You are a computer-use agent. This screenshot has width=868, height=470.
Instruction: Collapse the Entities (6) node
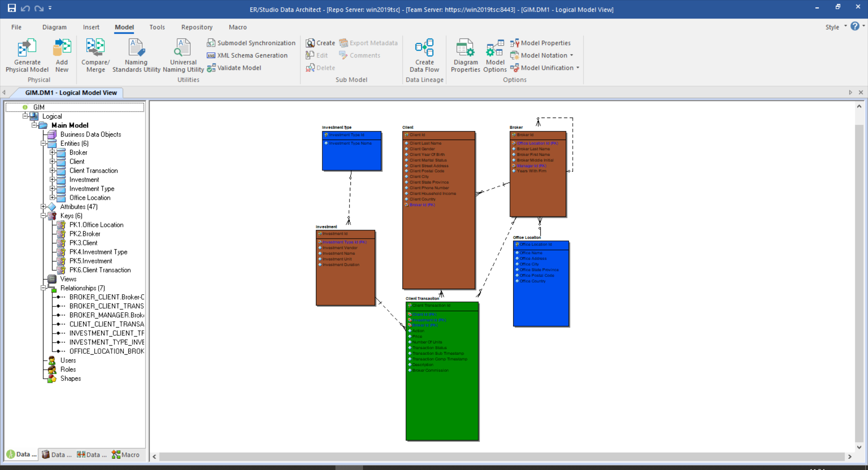coord(43,143)
